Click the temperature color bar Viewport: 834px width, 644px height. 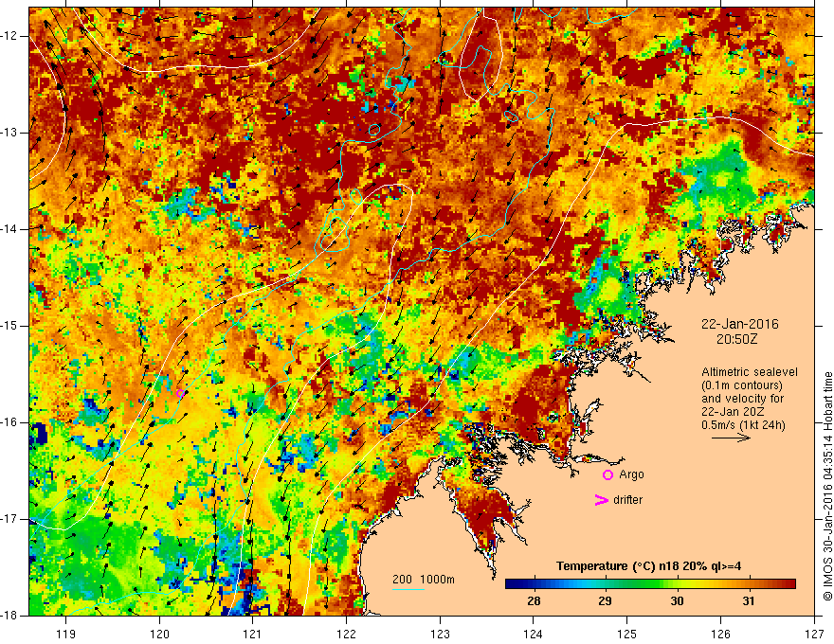tap(650, 584)
